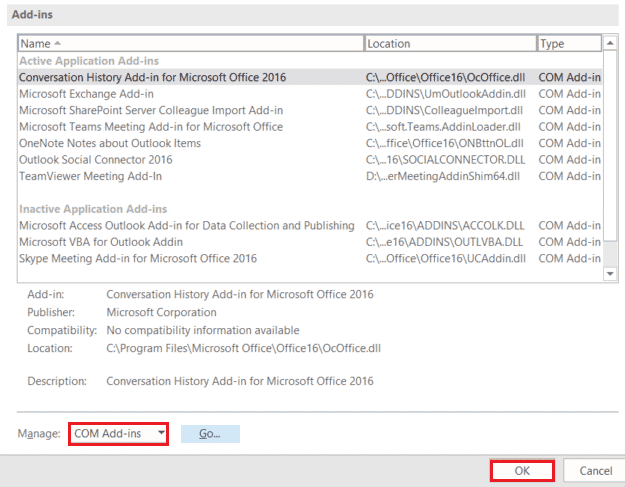Viewport: 625px width, 487px height.
Task: Confirm with the OK button
Action: coord(522,471)
